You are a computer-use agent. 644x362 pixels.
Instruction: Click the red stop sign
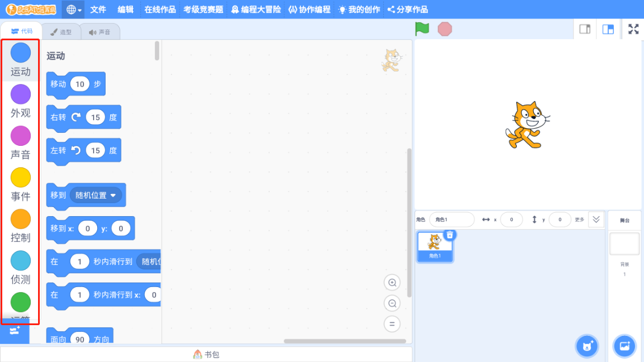[x=445, y=28]
